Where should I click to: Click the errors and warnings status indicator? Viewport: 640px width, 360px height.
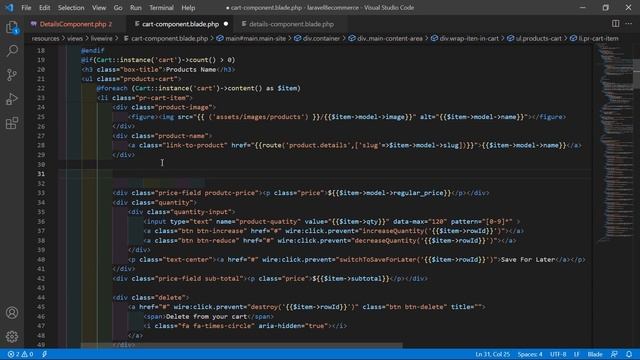[x=20, y=354]
